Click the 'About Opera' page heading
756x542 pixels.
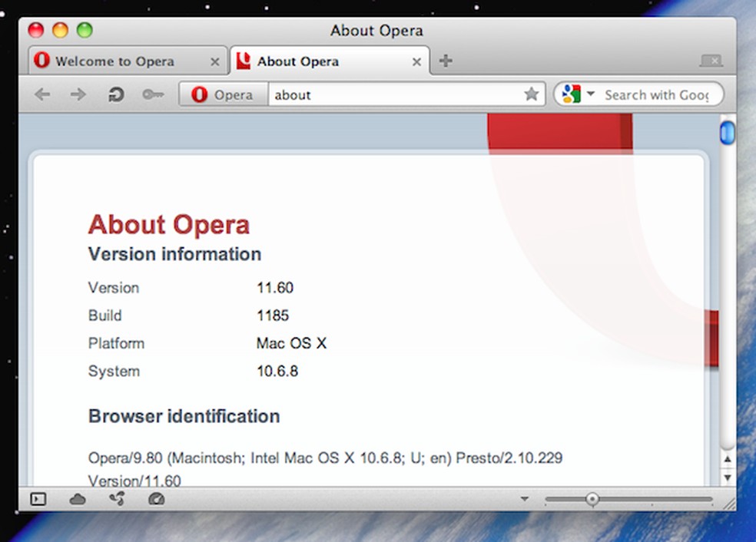[x=169, y=224]
